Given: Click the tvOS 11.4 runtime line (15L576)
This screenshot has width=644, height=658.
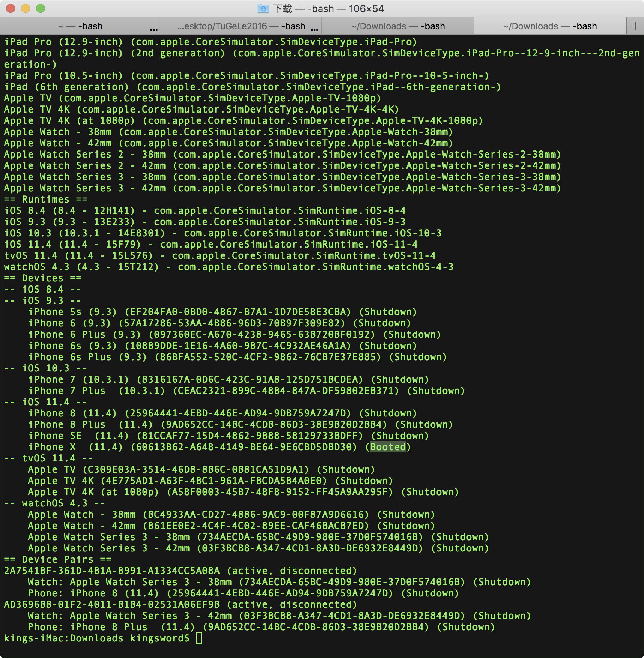Looking at the screenshot, I should [220, 255].
